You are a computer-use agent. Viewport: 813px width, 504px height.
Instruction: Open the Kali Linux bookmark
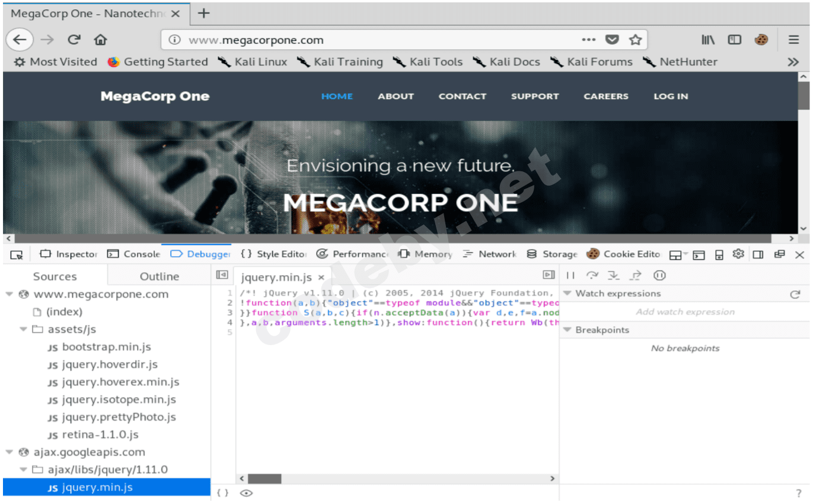coord(252,62)
